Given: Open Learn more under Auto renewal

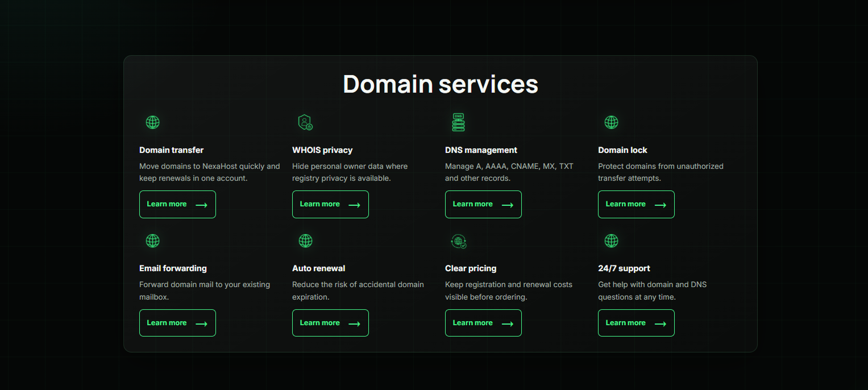Looking at the screenshot, I should point(330,323).
